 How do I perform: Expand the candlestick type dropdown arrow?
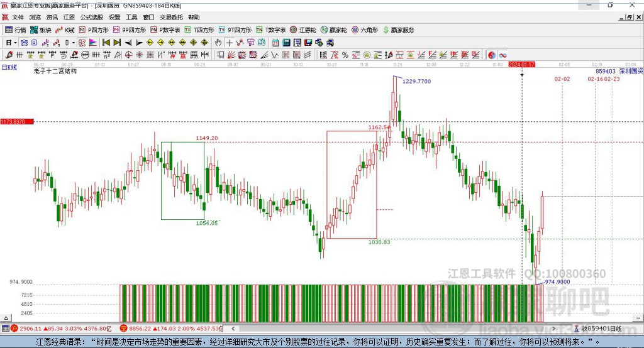(x=74, y=43)
